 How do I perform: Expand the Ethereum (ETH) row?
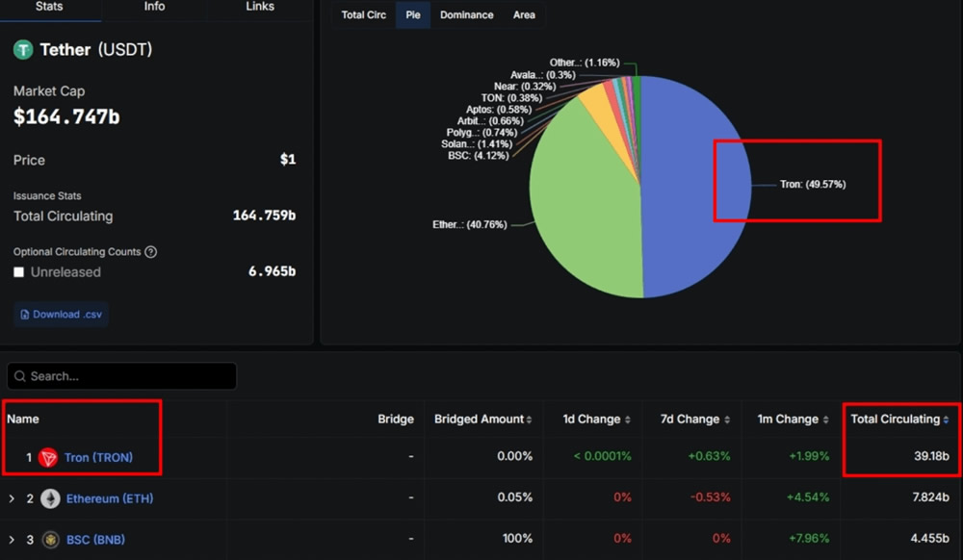coord(12,498)
